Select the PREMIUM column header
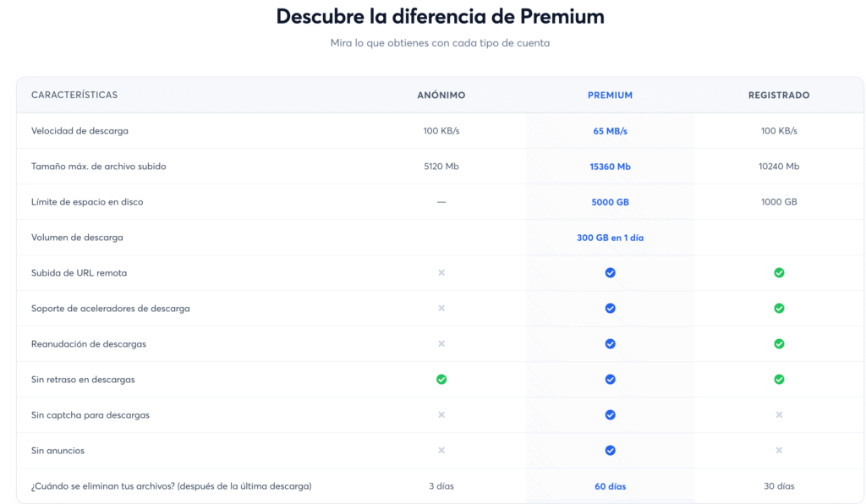The height and width of the screenshot is (504, 866). 610,95
